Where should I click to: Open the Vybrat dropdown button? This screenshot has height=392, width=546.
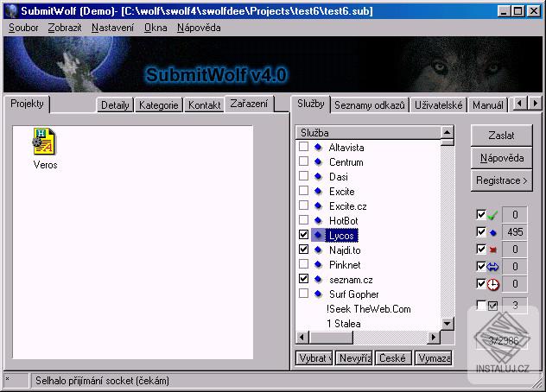314,357
